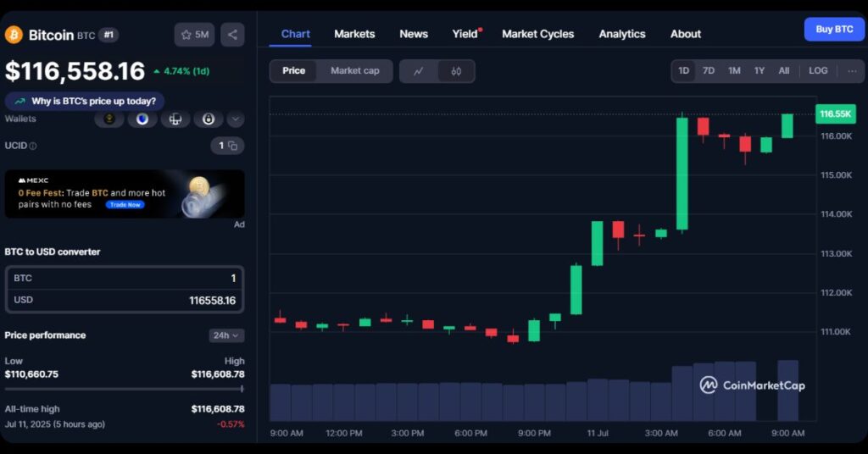Click the Bitcoin logo icon
868x454 pixels.
[14, 35]
